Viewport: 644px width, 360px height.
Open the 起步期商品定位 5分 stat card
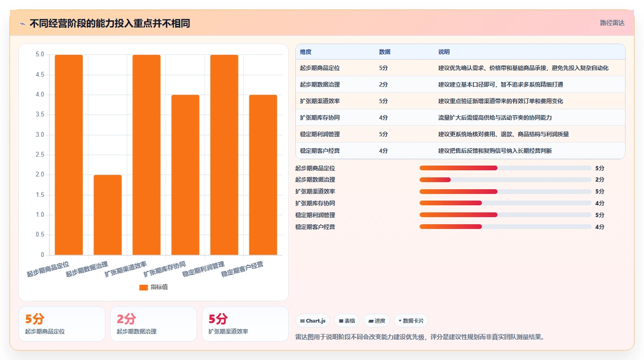(x=62, y=324)
